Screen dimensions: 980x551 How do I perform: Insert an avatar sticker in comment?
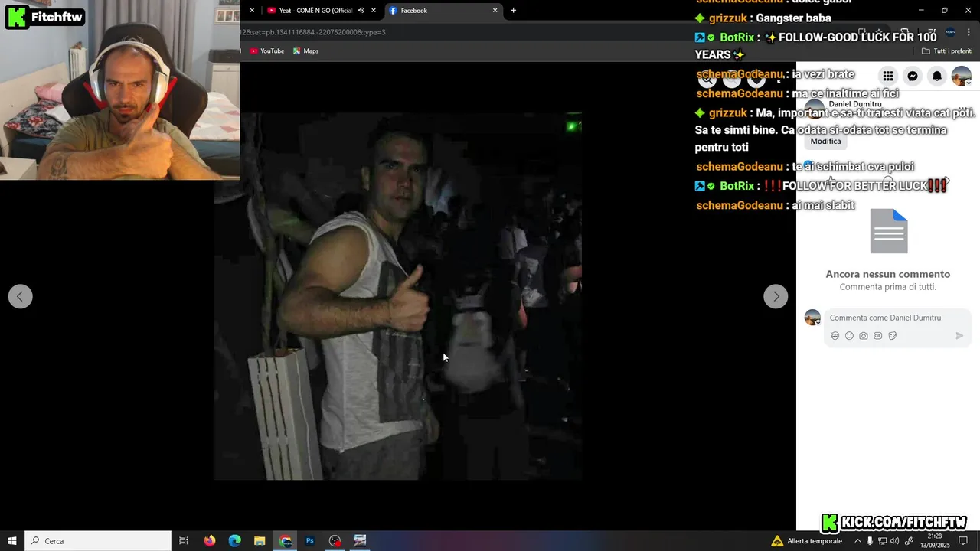coord(835,336)
